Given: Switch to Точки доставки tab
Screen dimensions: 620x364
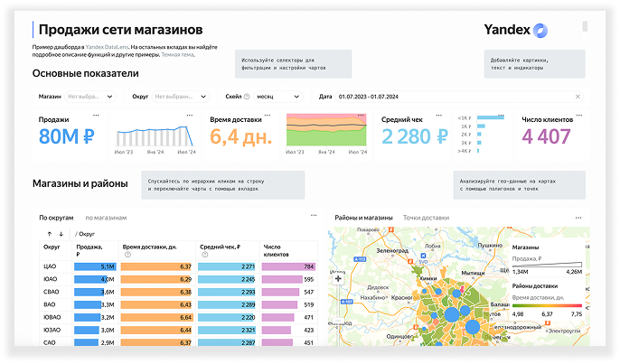Looking at the screenshot, I should click(426, 218).
